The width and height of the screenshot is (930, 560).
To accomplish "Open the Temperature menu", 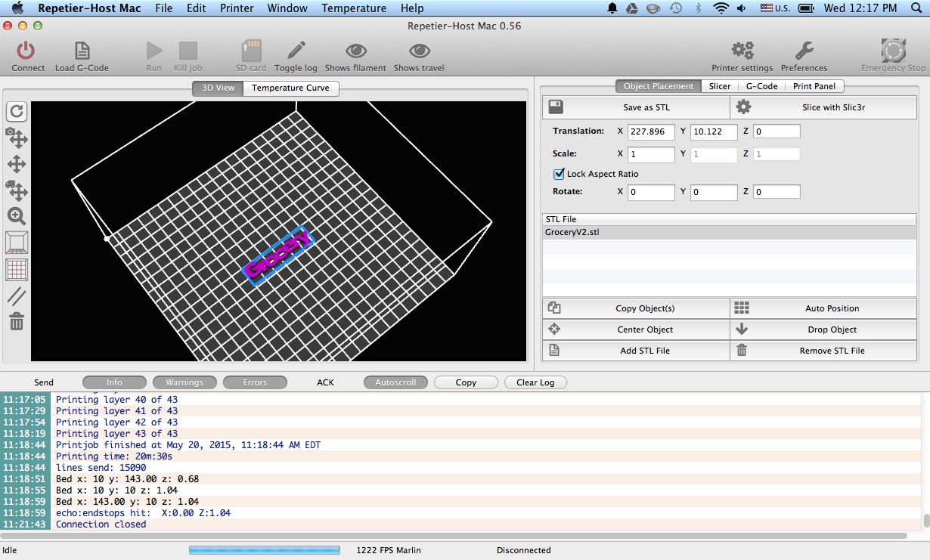I will point(354,8).
